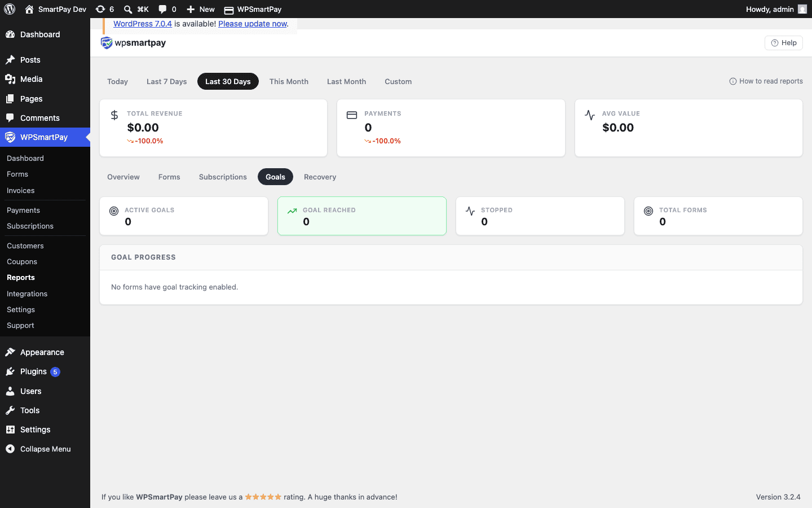Click the Goal Reached stat card

point(362,216)
